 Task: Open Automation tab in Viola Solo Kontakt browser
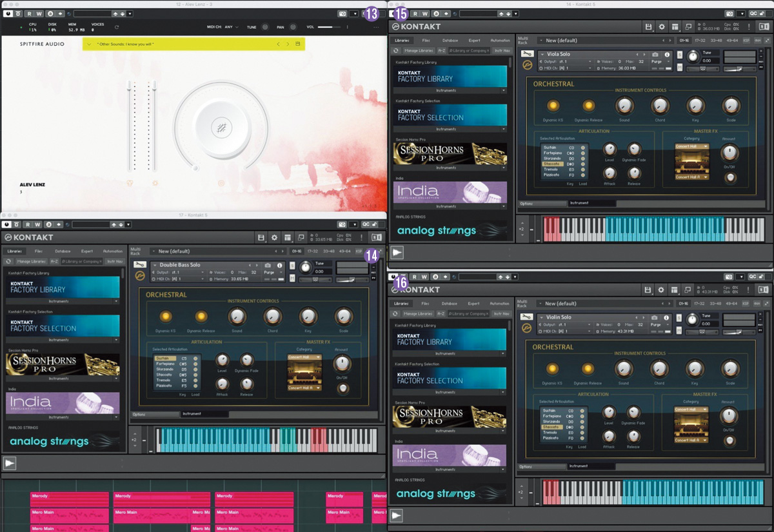click(500, 40)
